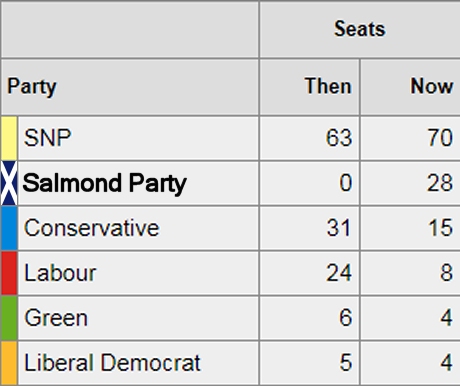Select SNP's Now seats value 70
The image size is (460, 386).
pyautogui.click(x=440, y=138)
